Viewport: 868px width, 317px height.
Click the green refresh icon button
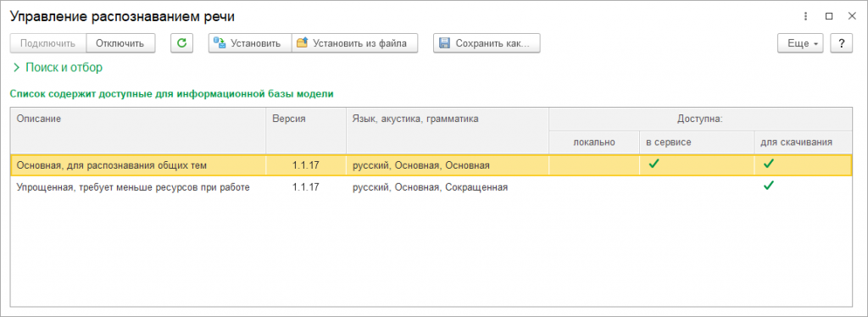coord(181,43)
